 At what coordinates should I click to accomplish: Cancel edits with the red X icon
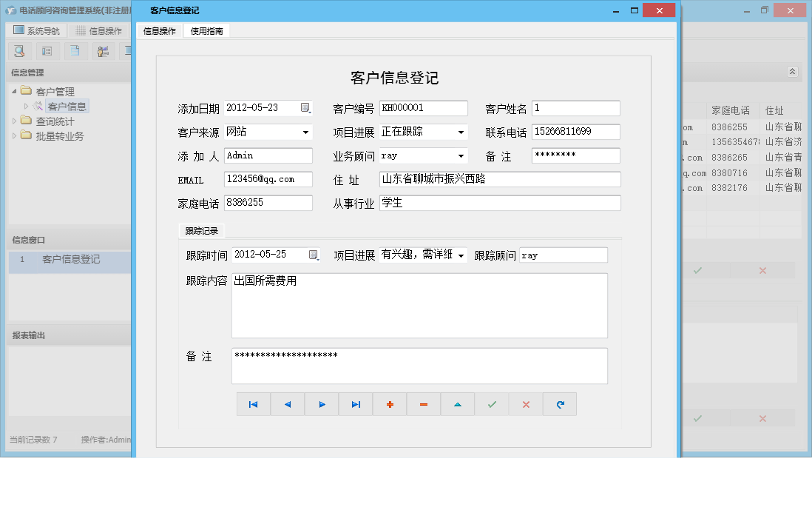526,404
